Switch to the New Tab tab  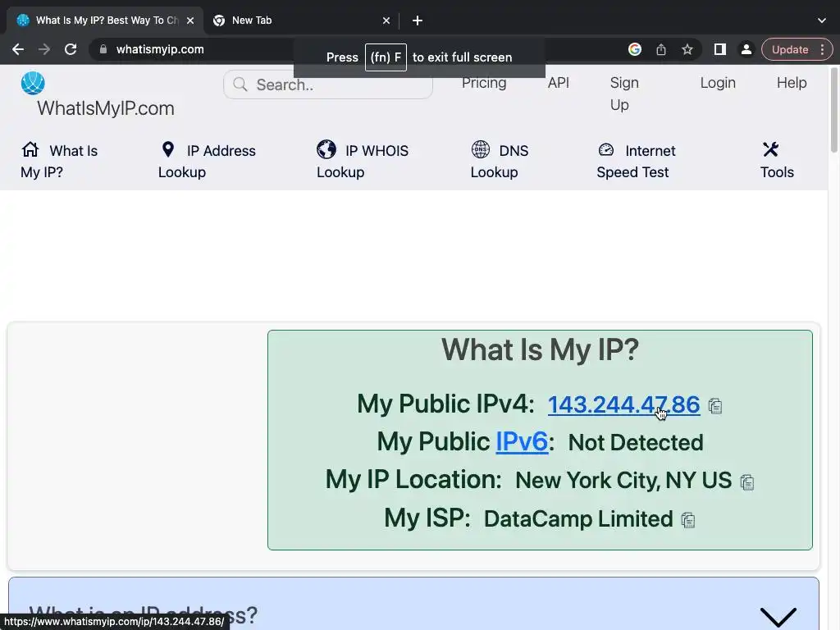(x=300, y=21)
